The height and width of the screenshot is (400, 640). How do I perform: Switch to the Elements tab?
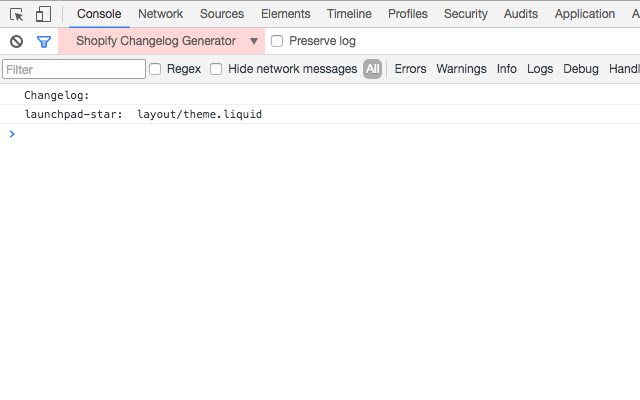tap(285, 14)
